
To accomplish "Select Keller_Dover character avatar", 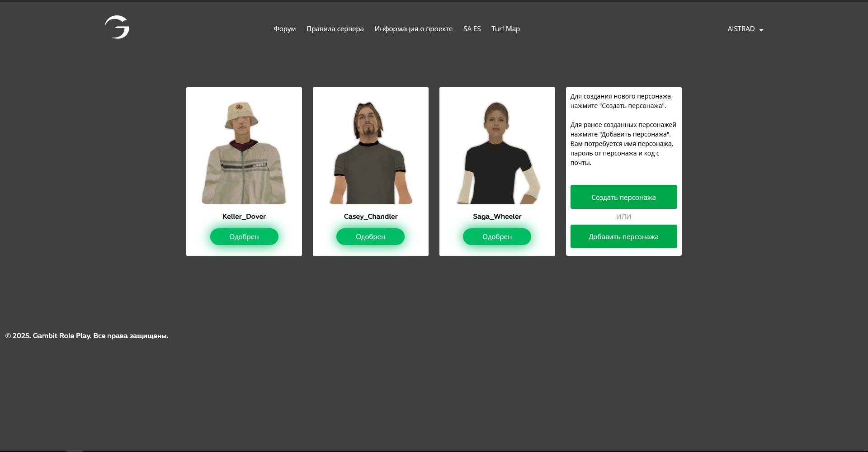I will click(x=244, y=153).
